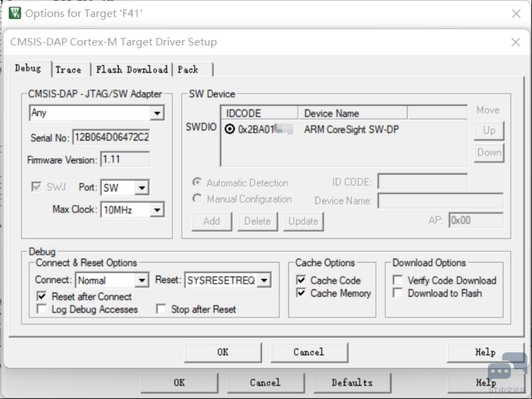Click Help in the Driver Setup dialog
This screenshot has height=399, width=532.
(x=485, y=352)
